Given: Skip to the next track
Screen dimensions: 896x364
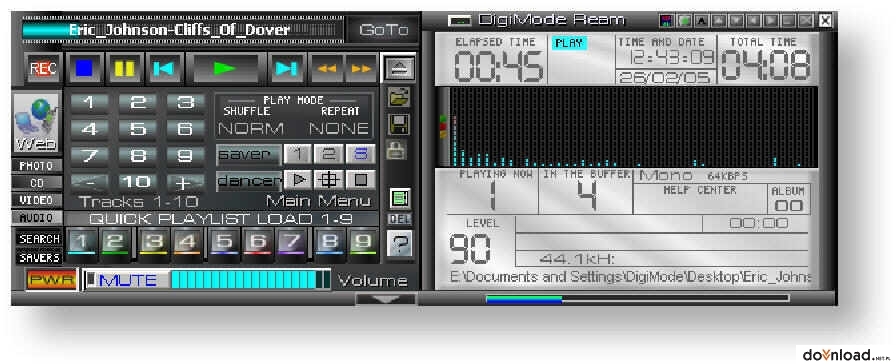Looking at the screenshot, I should tap(286, 69).
